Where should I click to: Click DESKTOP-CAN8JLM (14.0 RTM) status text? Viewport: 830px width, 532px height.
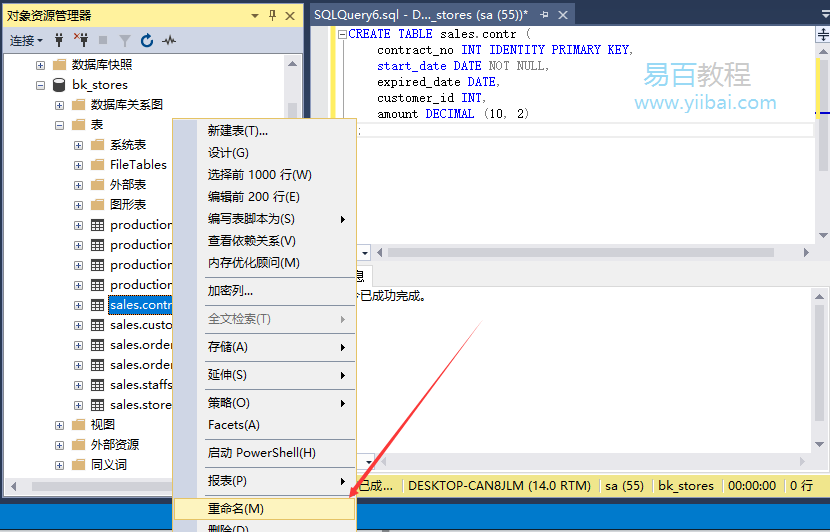tap(499, 485)
